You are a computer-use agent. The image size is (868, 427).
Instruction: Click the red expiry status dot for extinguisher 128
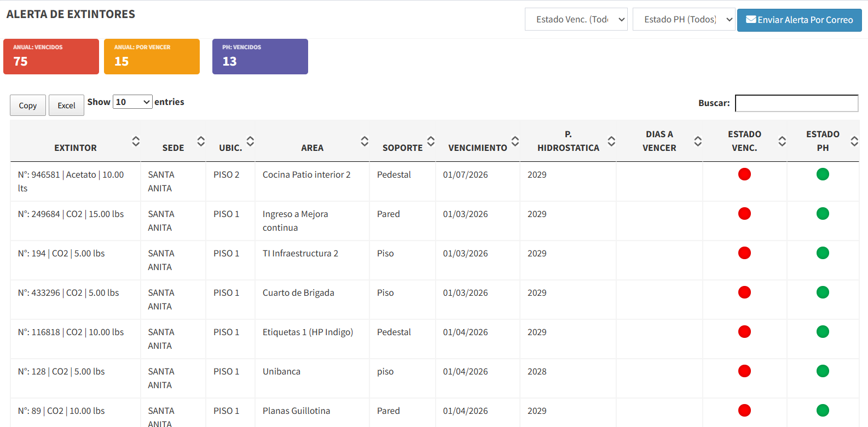pos(744,371)
